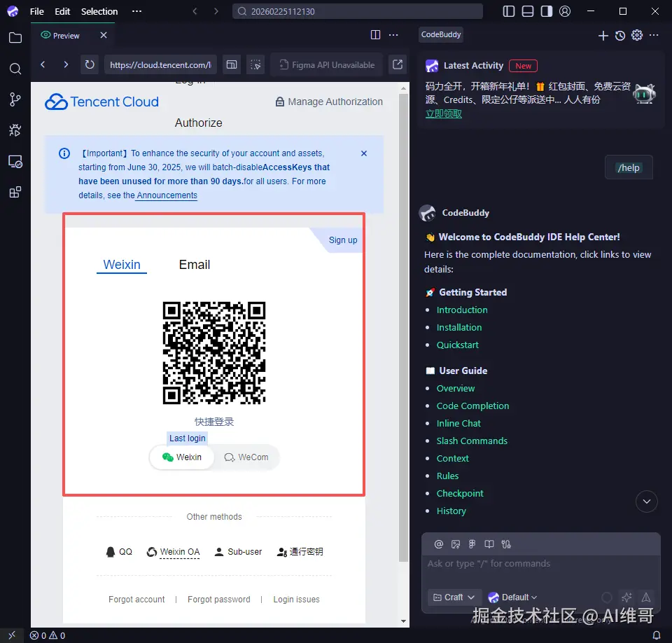The width and height of the screenshot is (672, 643).
Task: Click the tools config icon in chat input
Action: point(506,544)
